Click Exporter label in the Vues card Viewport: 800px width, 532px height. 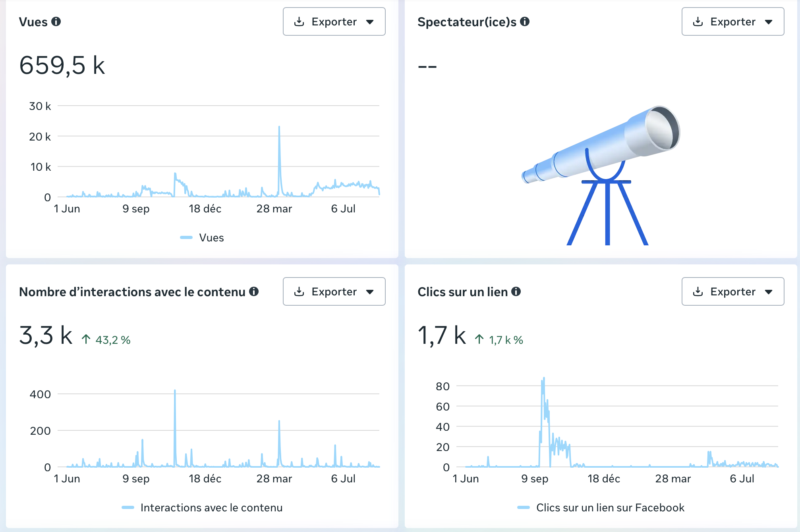coord(334,21)
